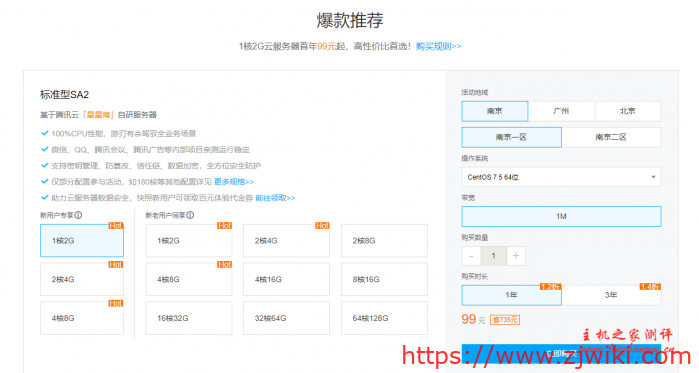Viewport: 699px width, 373px height.
Task: Choose the 16核32G configuration
Action: (x=189, y=318)
